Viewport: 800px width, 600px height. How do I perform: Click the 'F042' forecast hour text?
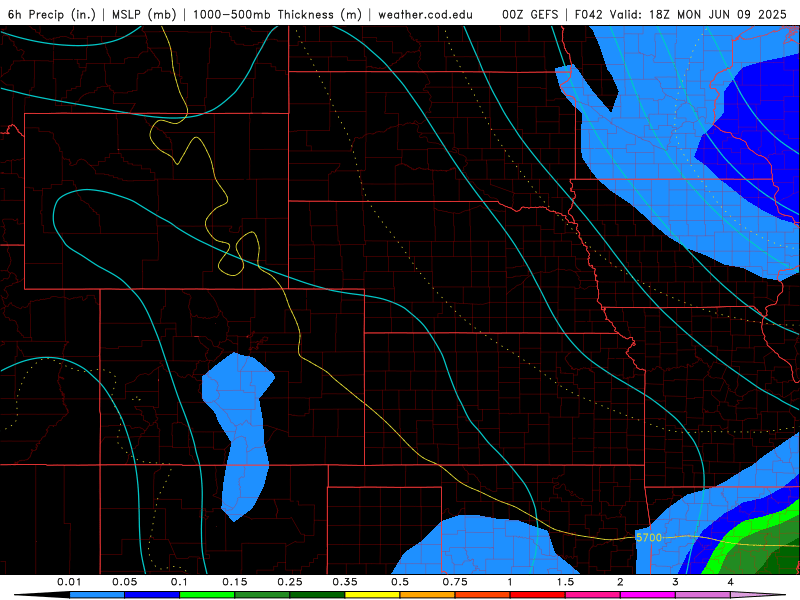[x=588, y=14]
